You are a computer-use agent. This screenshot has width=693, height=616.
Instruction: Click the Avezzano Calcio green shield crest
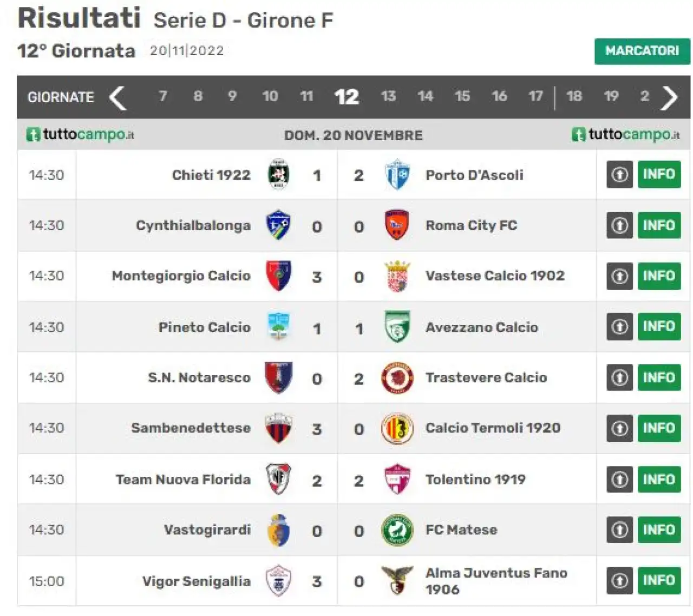[397, 326]
